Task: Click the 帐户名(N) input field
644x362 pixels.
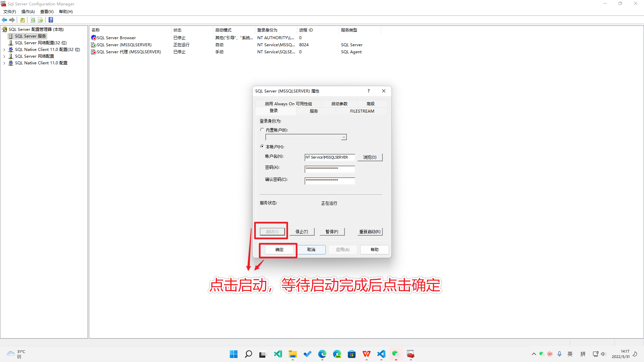Action: click(330, 158)
